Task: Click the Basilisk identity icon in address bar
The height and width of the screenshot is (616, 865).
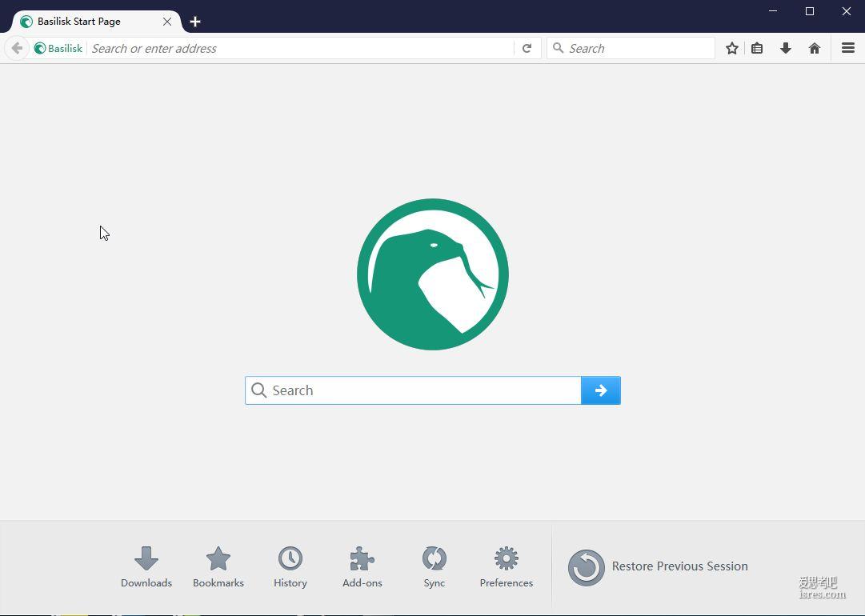Action: click(40, 49)
